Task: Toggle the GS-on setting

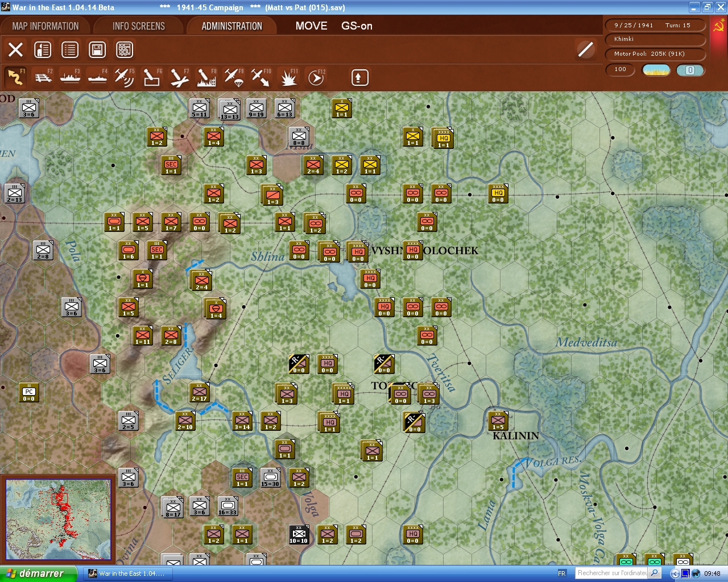Action: tap(357, 26)
